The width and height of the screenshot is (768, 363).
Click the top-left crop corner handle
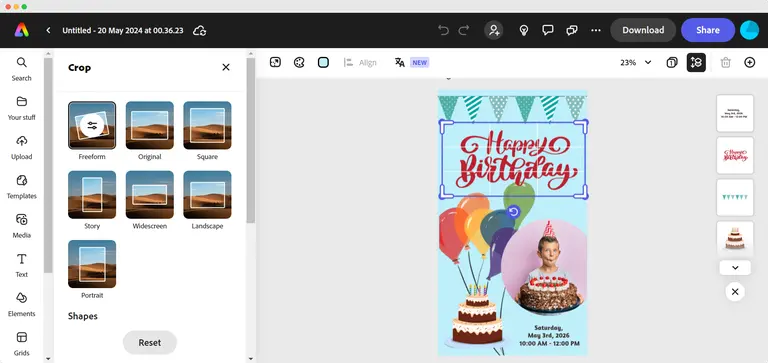444,125
